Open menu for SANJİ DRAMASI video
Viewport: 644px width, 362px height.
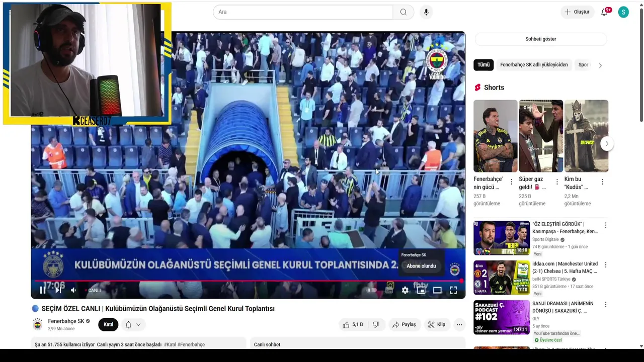tap(606, 305)
